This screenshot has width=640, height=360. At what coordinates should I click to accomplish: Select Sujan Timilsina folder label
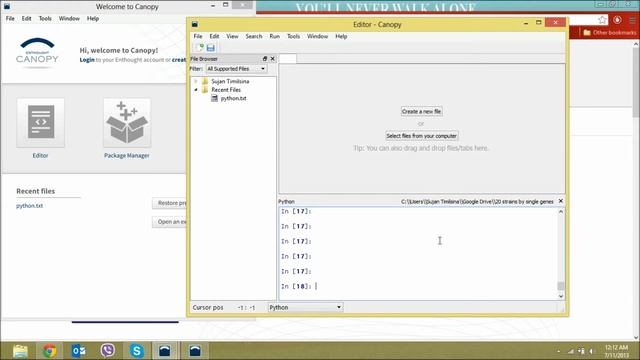point(230,81)
